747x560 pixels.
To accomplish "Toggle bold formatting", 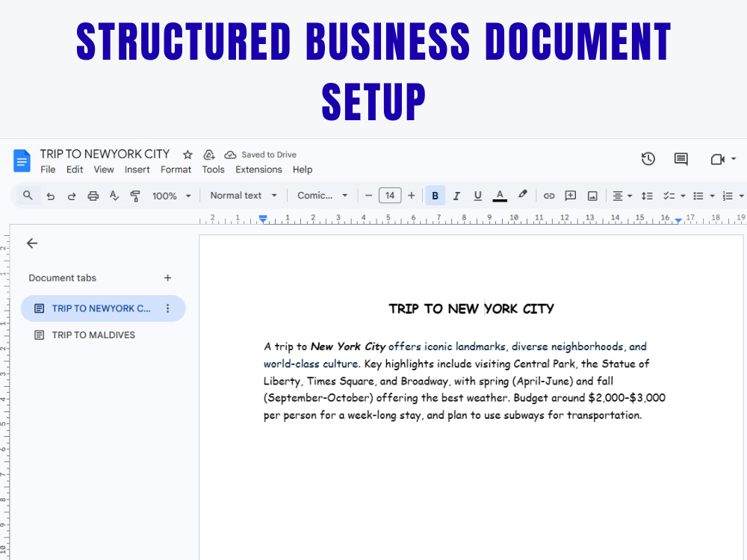I will coord(435,196).
